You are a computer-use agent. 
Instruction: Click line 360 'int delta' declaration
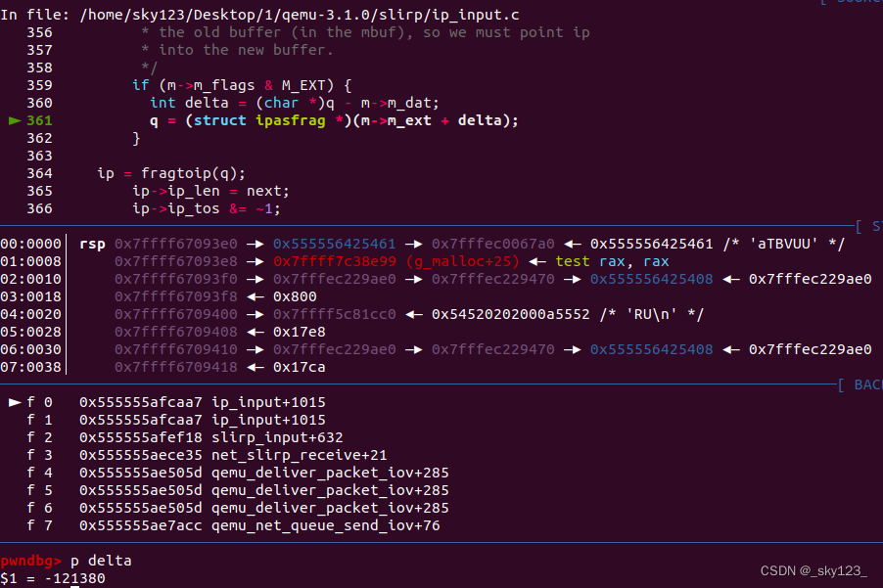point(295,103)
